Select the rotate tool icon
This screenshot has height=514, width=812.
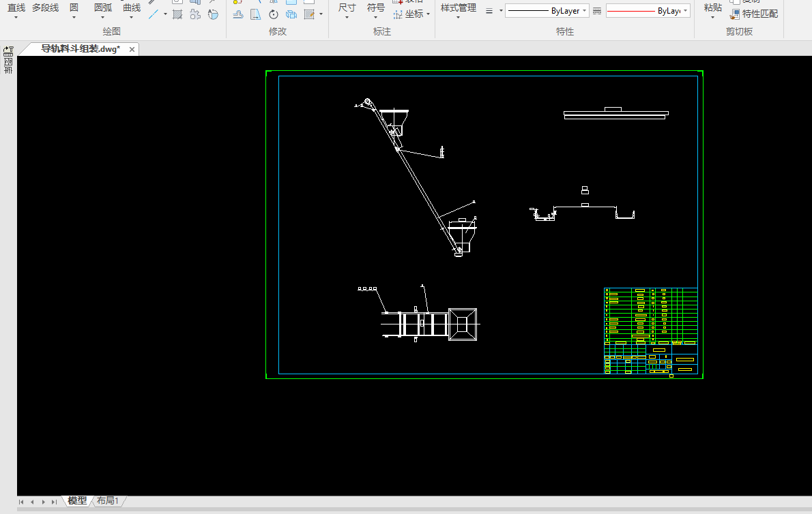274,14
